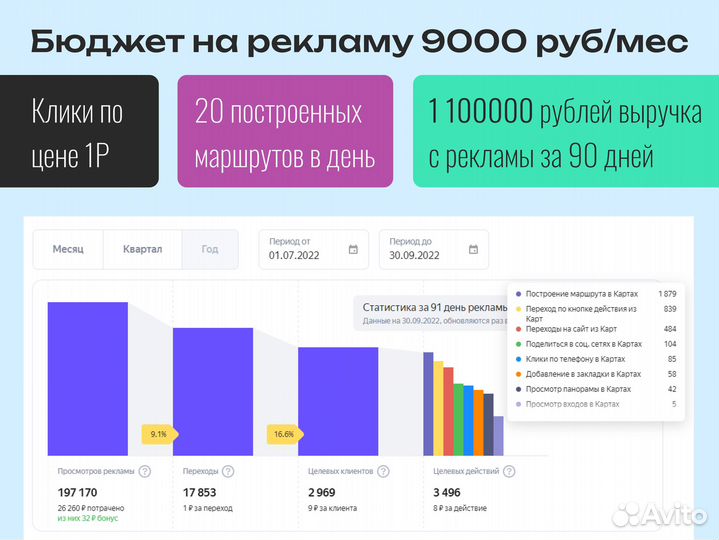Open calendar for Период от field

(x=353, y=249)
